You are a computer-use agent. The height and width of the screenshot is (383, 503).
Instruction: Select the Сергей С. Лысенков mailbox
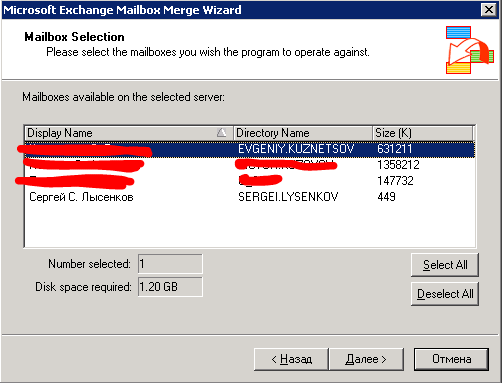(x=81, y=197)
